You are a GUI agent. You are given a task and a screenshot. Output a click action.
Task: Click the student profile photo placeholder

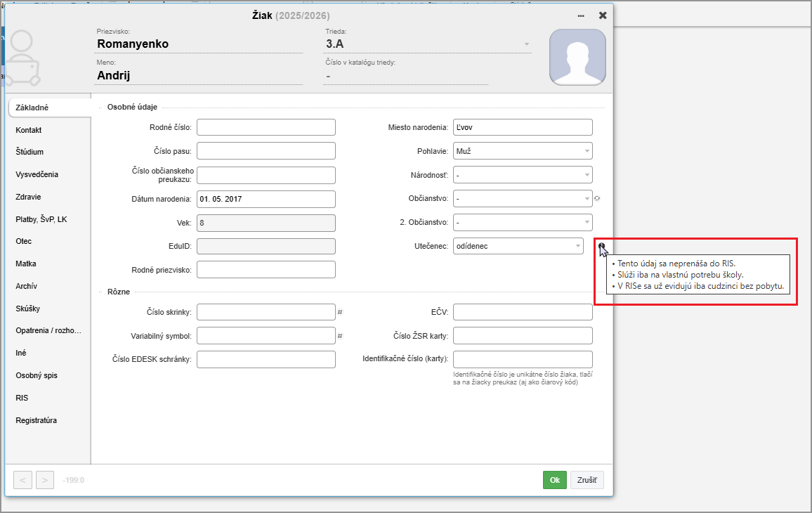pyautogui.click(x=577, y=57)
